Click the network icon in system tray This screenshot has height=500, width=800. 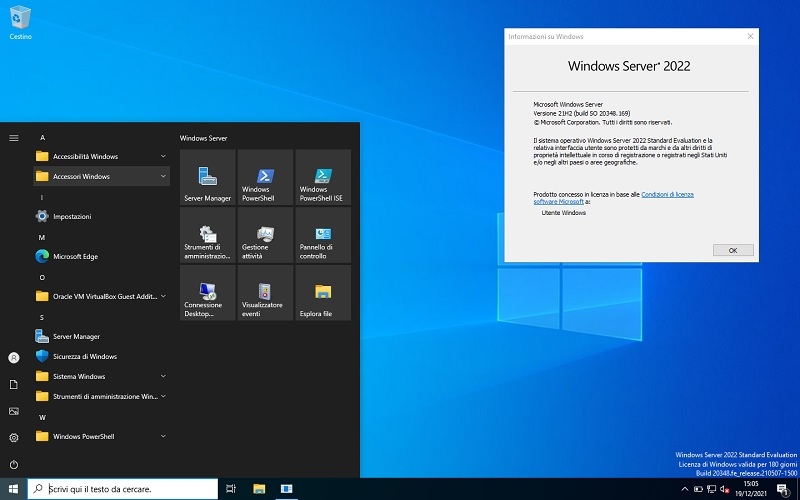[711, 489]
